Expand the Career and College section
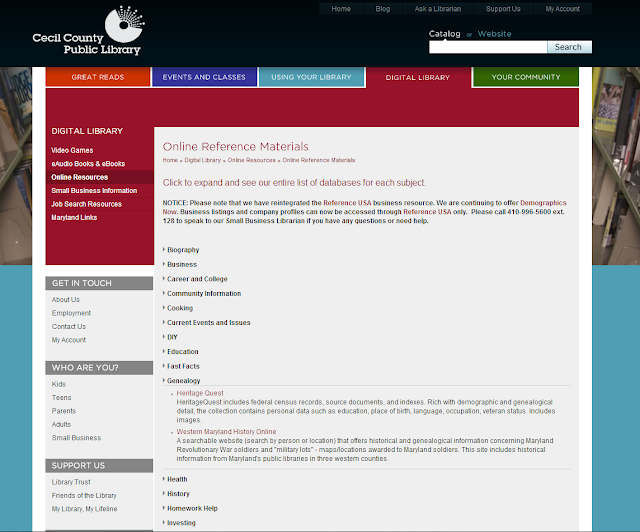The height and width of the screenshot is (532, 640). (x=197, y=279)
